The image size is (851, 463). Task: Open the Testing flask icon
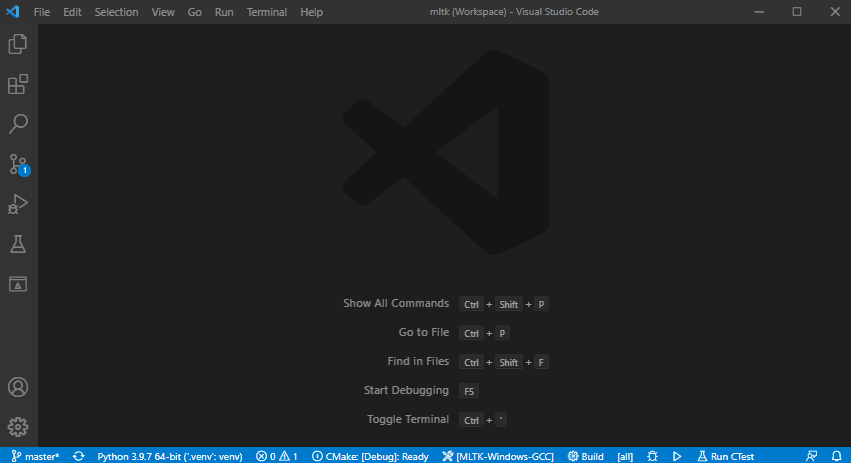coord(18,244)
